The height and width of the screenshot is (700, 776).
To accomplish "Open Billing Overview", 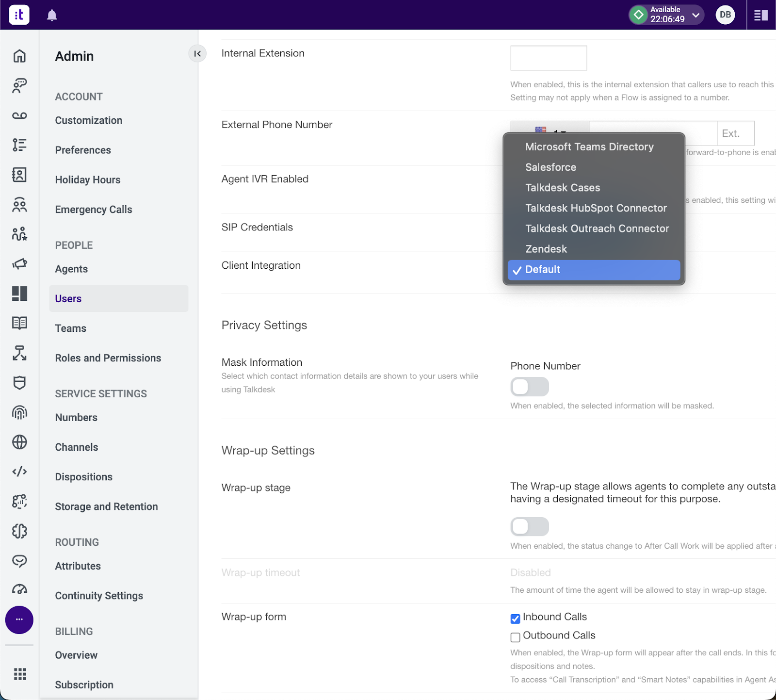I will pyautogui.click(x=76, y=655).
